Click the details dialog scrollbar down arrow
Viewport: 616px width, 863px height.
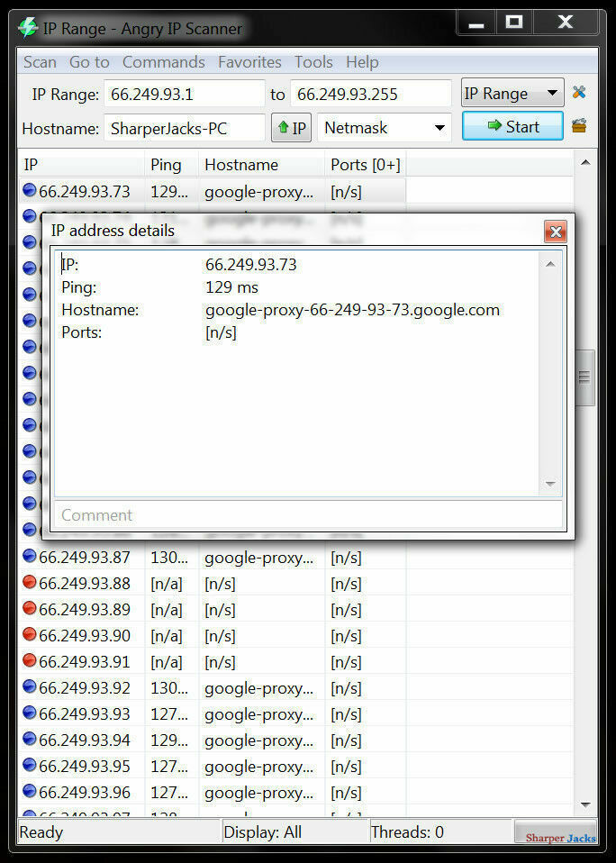(550, 484)
